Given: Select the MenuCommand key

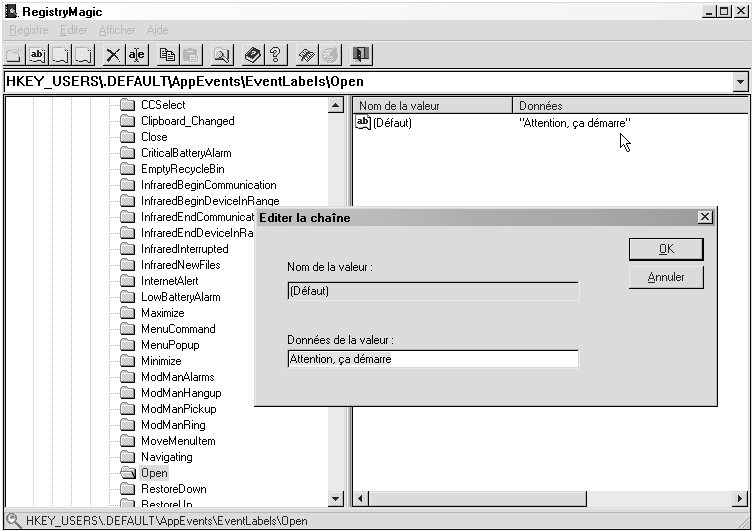Looking at the screenshot, I should (x=178, y=329).
